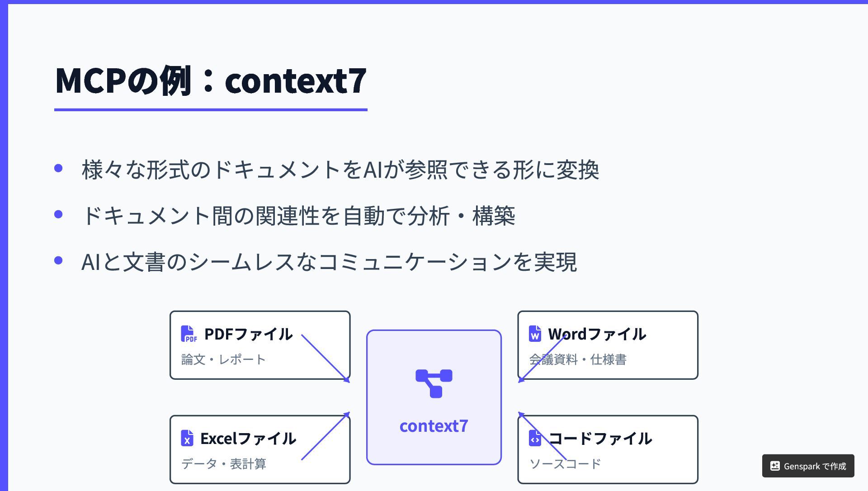Click the "会議資料・仕様書" subtitle
868x491 pixels.
[578, 360]
